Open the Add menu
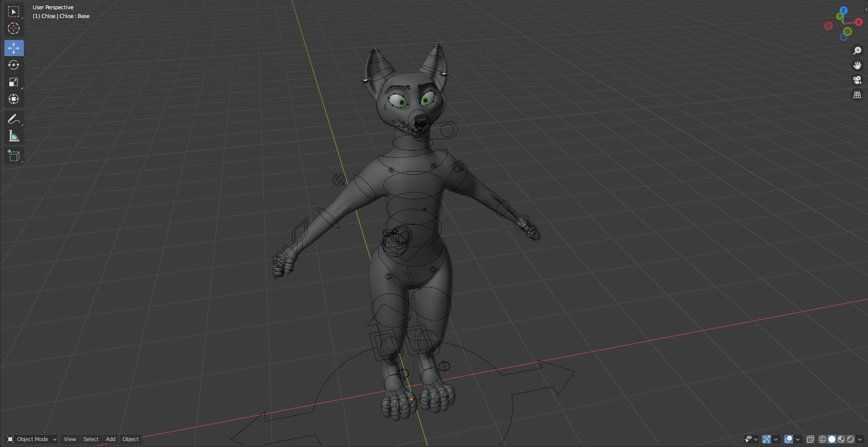 [x=111, y=439]
